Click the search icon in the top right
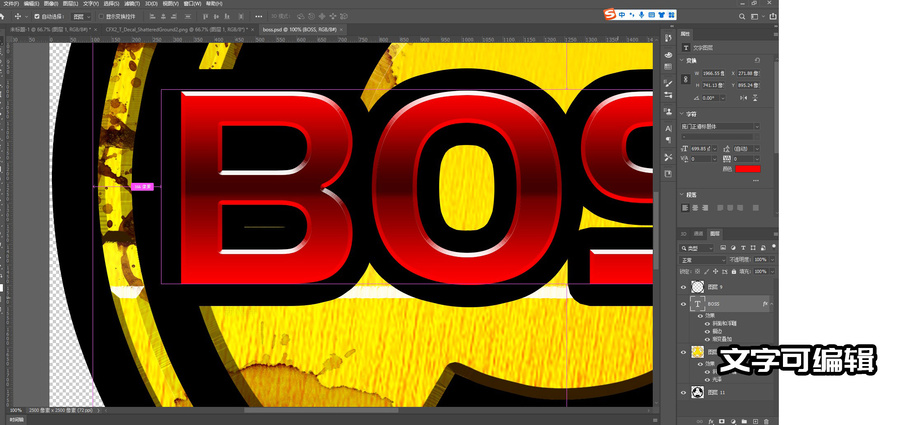Viewport: 900px width, 425px height. pyautogui.click(x=742, y=17)
